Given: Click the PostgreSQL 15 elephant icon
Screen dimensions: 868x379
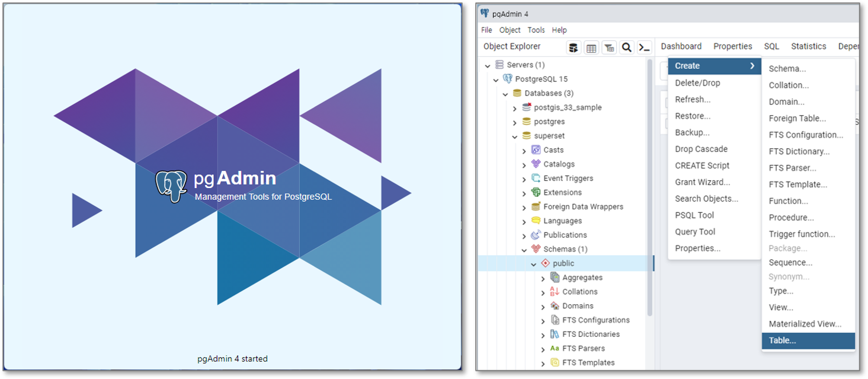Looking at the screenshot, I should click(508, 79).
